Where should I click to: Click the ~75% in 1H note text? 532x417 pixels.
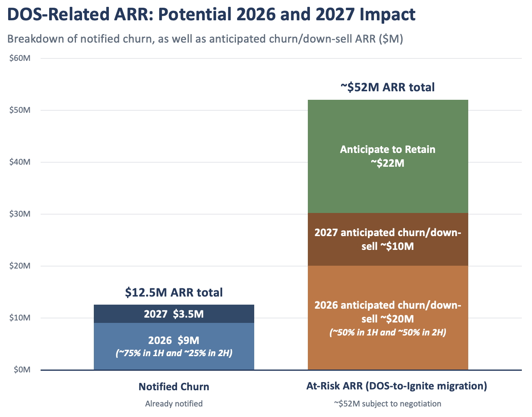click(174, 353)
